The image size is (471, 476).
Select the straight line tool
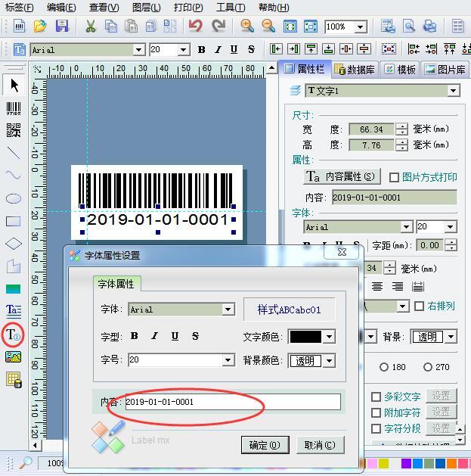click(14, 153)
